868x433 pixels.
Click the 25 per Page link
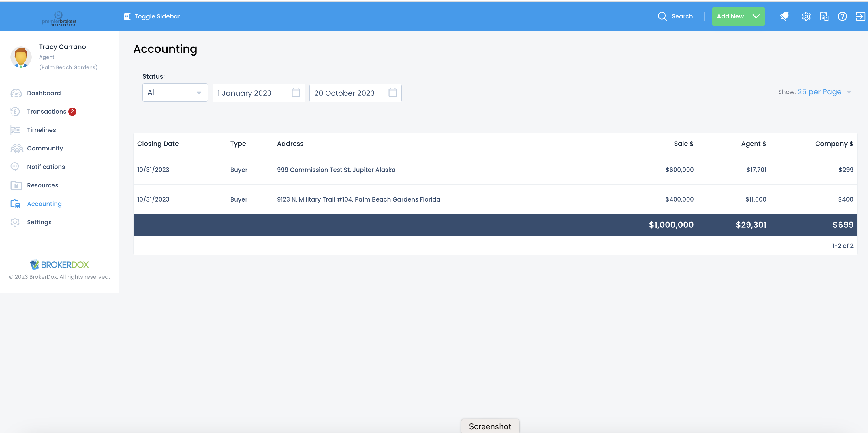pyautogui.click(x=819, y=92)
